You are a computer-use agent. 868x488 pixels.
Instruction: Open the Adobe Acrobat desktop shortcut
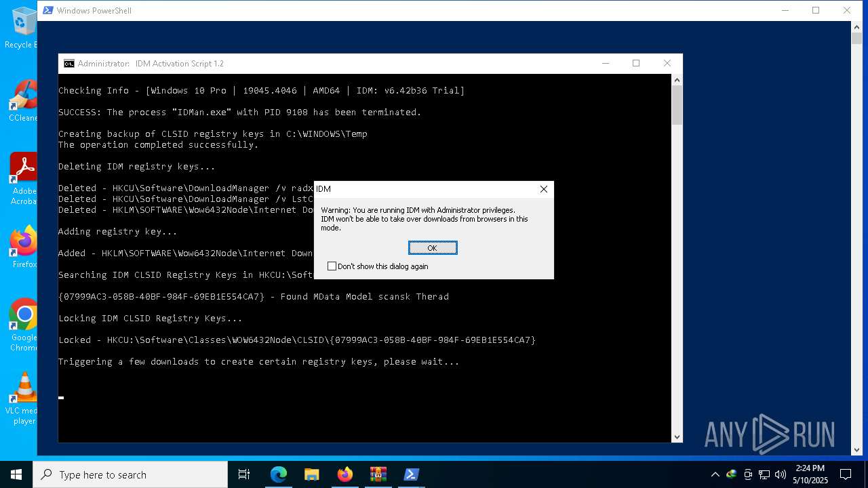[x=22, y=179]
